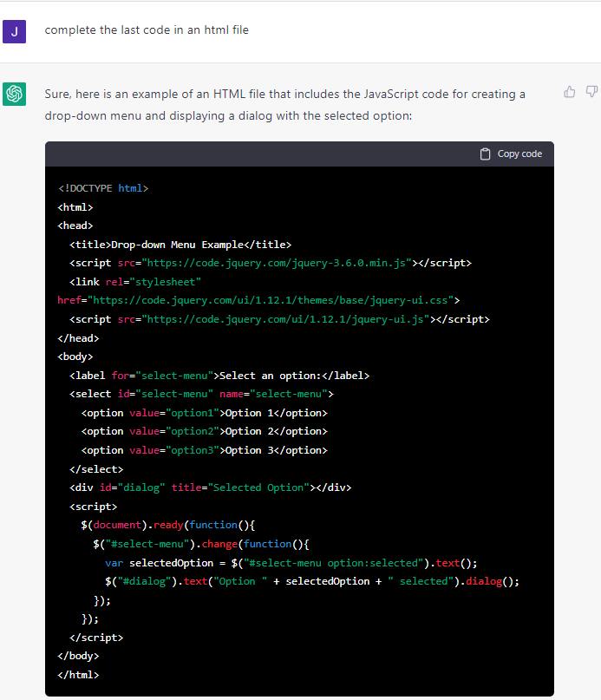Click the 'Option 2' option code line
This screenshot has width=601, height=700.
tap(205, 431)
